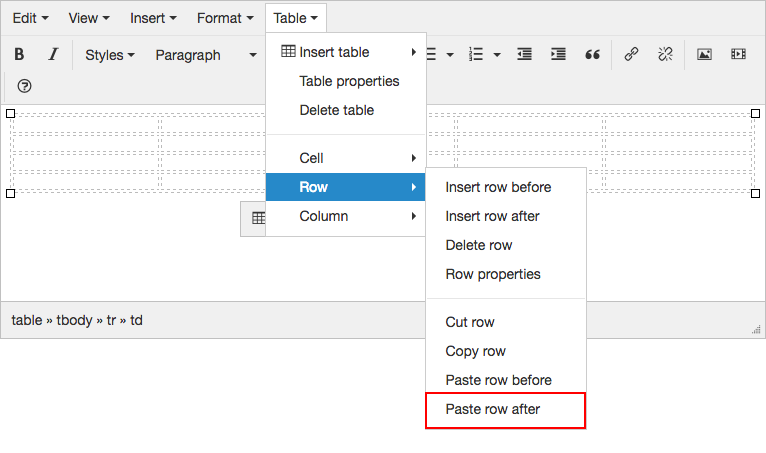Open the Paragraph format dropdown
This screenshot has width=766, height=453.
point(205,55)
